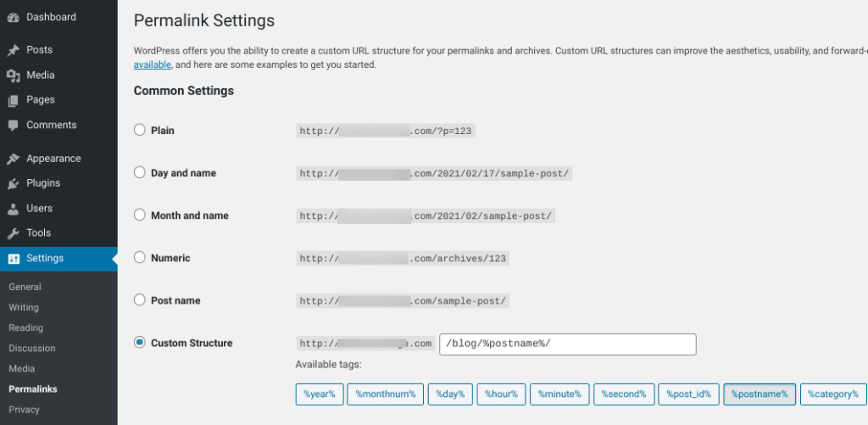This screenshot has height=425, width=868.
Task: Choose Month and name permalink structure
Action: [x=140, y=215]
